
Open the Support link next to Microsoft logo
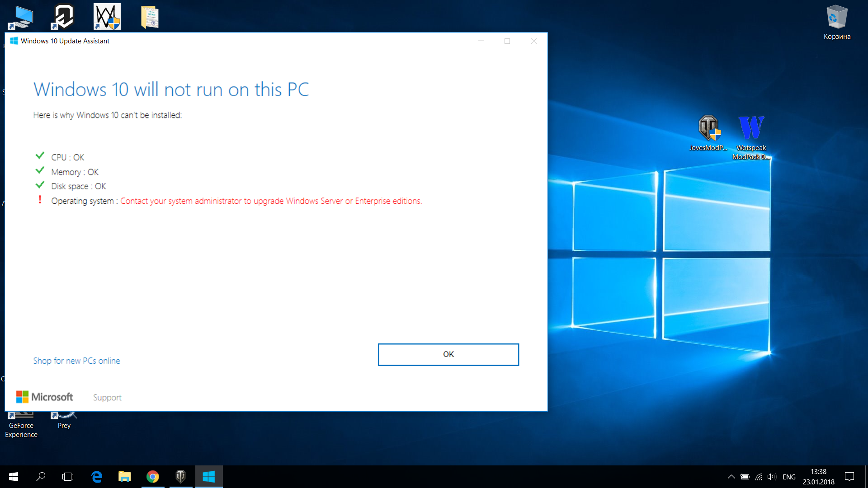pos(107,397)
